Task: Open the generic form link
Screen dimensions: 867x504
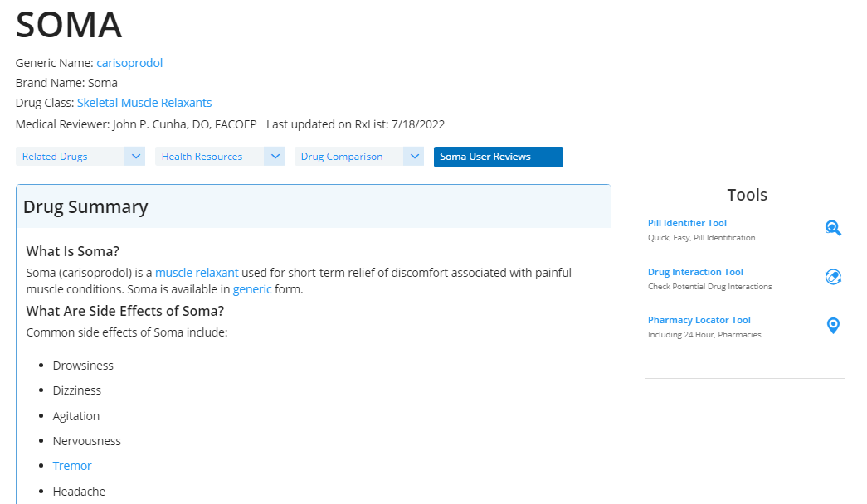Action: click(252, 289)
